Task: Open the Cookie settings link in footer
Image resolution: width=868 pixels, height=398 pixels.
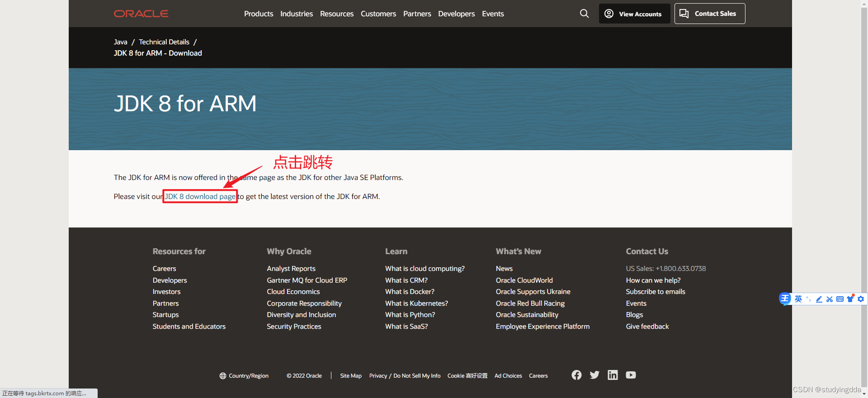Action: click(467, 376)
